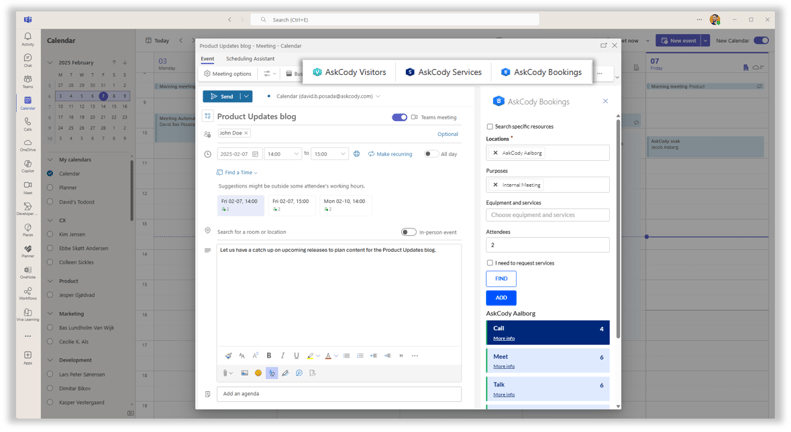Viewport: 791px width, 432px height.
Task: Open Apps store in the sidebar
Action: pyautogui.click(x=28, y=357)
